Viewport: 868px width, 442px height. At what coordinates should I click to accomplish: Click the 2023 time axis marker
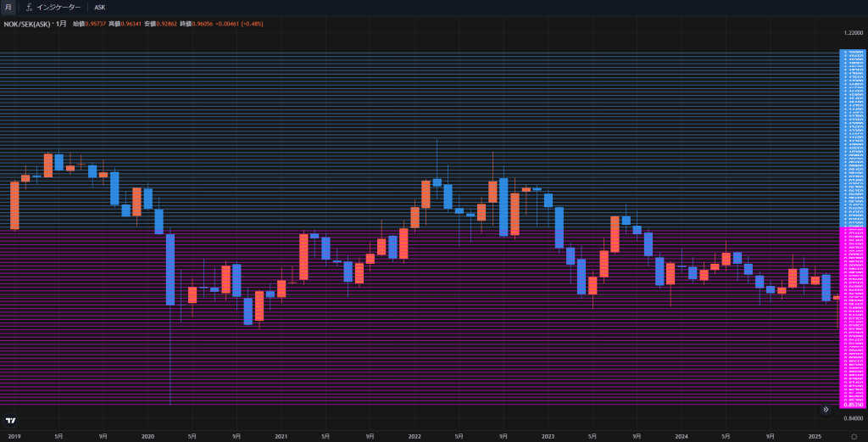[x=548, y=436]
